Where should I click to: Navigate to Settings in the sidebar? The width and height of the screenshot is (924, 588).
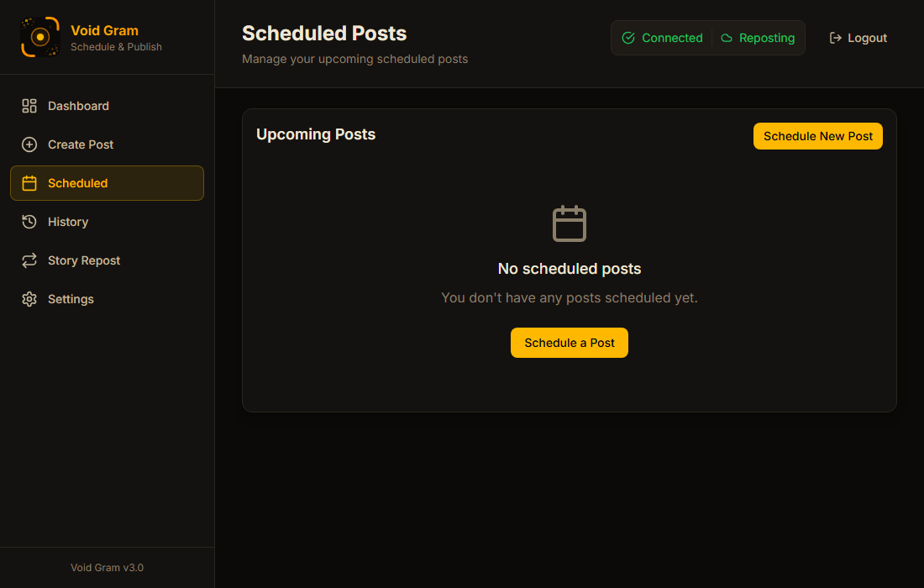pos(71,299)
